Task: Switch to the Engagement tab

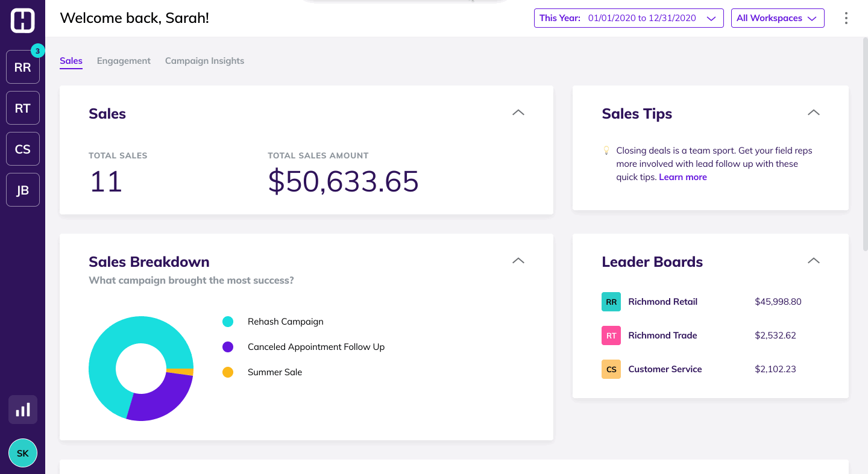Action: tap(124, 61)
